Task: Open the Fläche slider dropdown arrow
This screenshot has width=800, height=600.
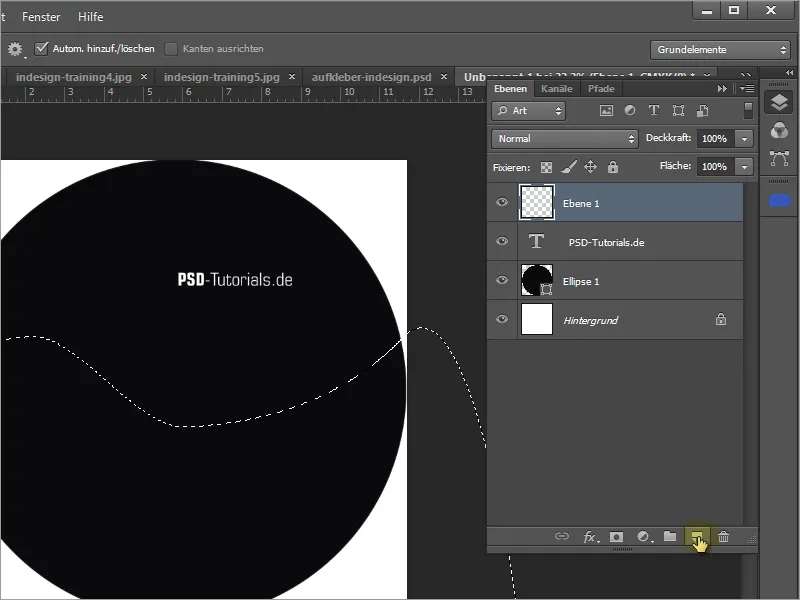Action: click(x=744, y=167)
